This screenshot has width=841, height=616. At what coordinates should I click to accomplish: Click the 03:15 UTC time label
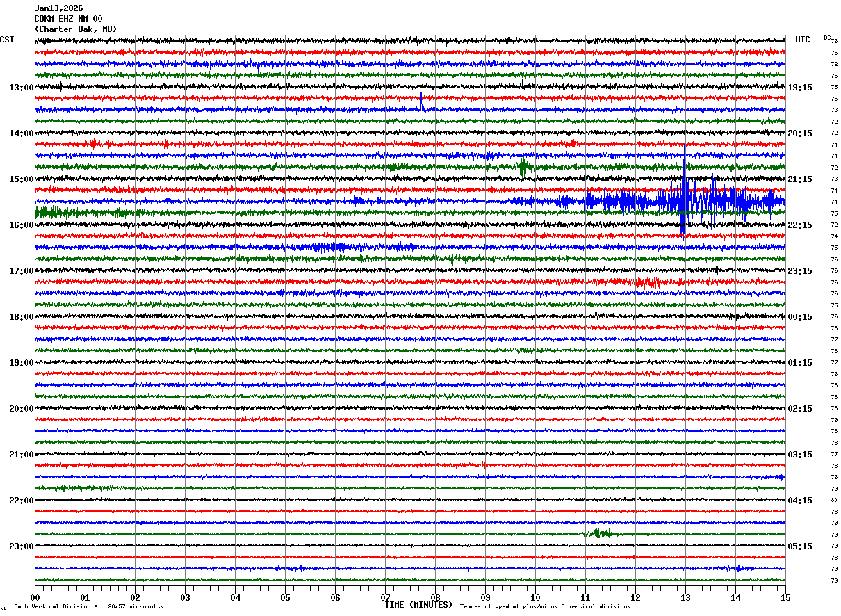click(800, 455)
